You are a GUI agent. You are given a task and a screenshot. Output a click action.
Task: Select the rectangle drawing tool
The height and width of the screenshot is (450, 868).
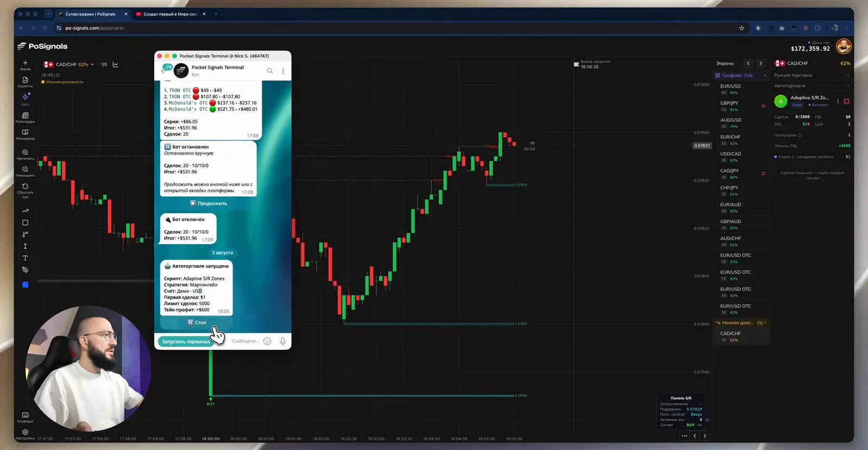25,223
